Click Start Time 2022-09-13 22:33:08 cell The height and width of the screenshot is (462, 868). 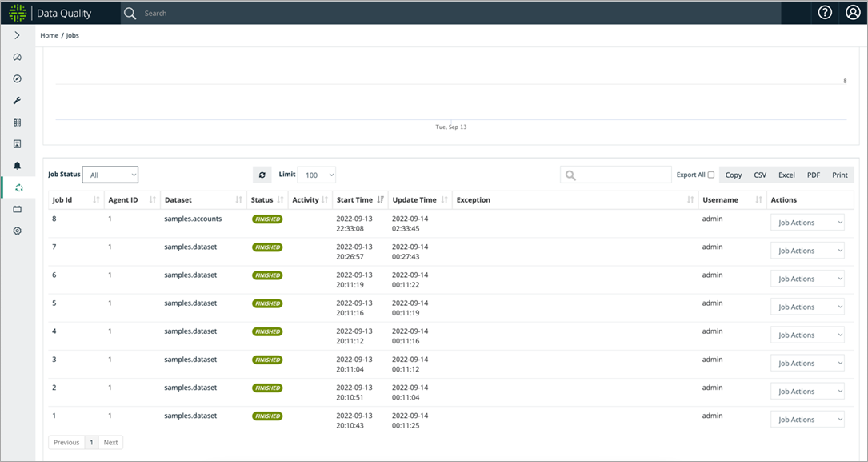(354, 224)
